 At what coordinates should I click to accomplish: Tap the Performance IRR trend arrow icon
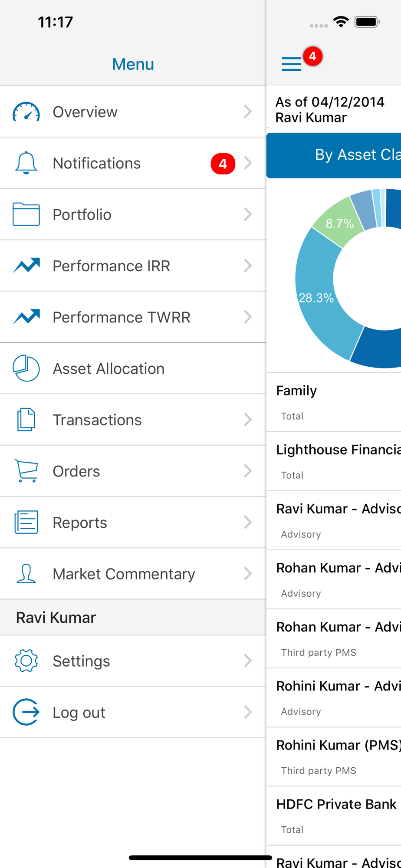(x=26, y=266)
